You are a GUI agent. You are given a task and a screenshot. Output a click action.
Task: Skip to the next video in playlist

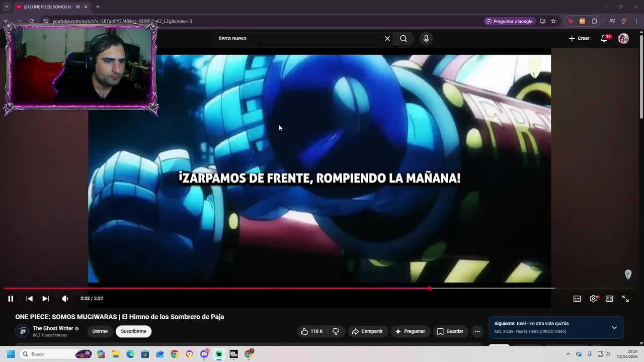45,299
